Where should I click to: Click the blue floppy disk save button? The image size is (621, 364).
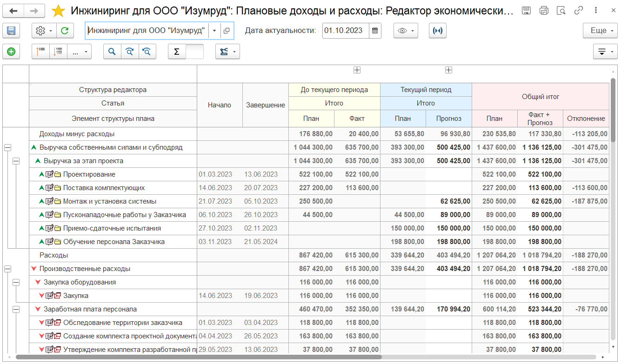pos(11,31)
